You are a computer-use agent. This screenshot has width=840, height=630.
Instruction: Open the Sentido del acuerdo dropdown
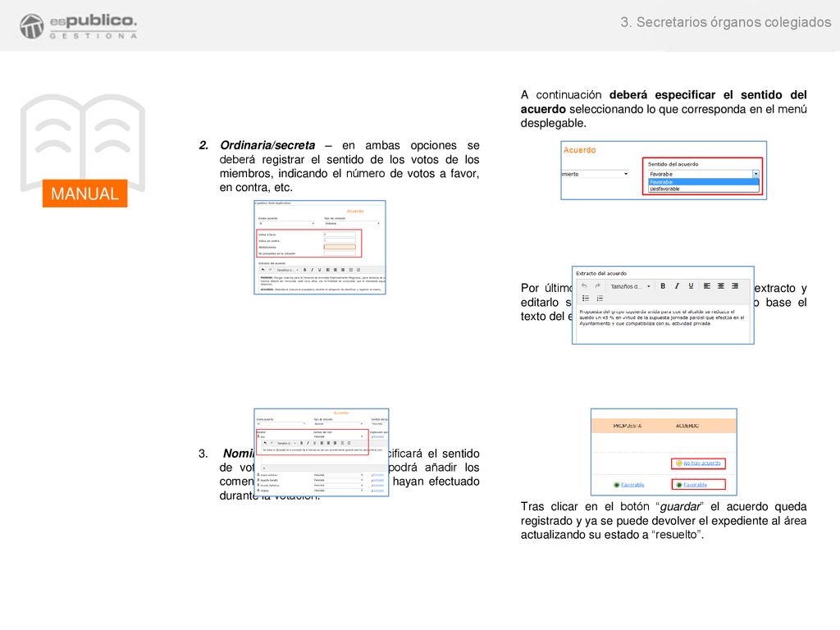coord(704,174)
